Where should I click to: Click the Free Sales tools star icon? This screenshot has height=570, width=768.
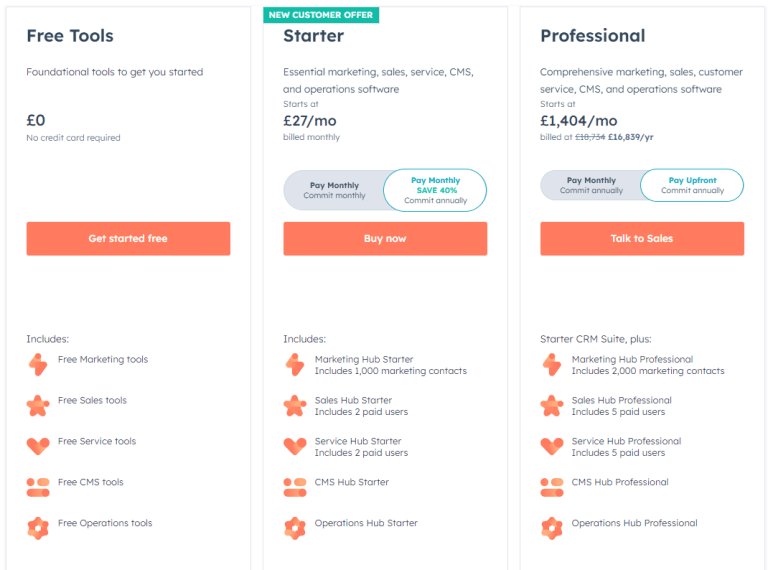click(38, 406)
